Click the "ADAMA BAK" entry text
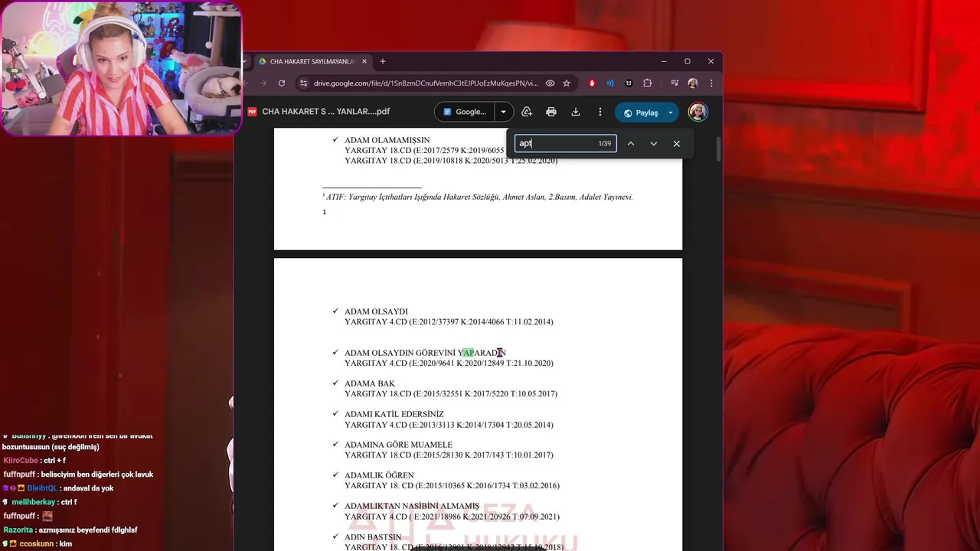Image resolution: width=980 pixels, height=551 pixels. point(370,383)
